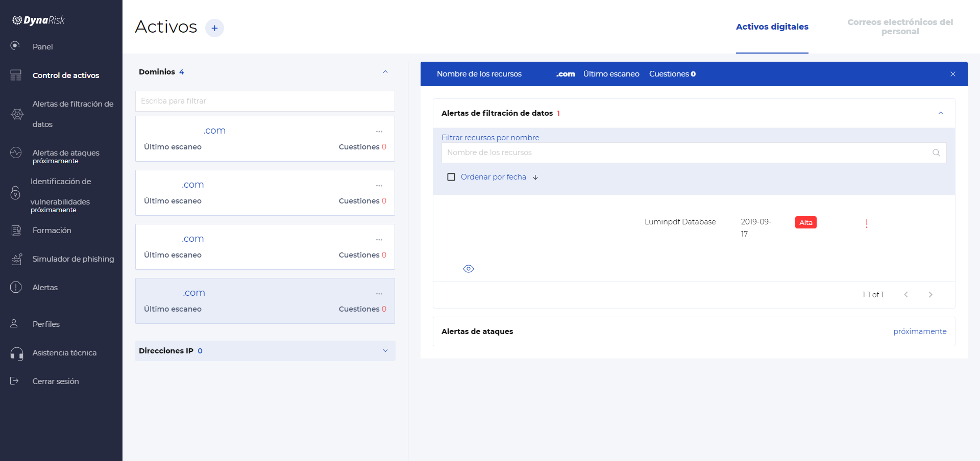Toggle the Ordenar por fecha checkbox
Screen dimensions: 980x461
(x=451, y=177)
